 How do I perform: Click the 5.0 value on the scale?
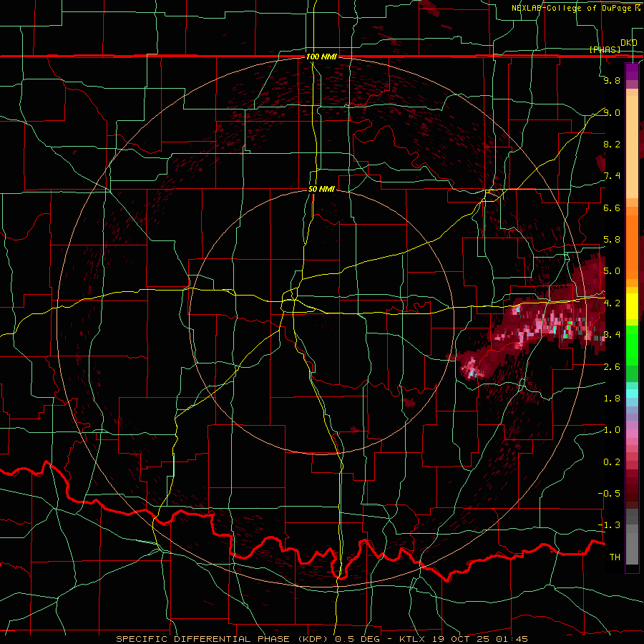click(612, 271)
